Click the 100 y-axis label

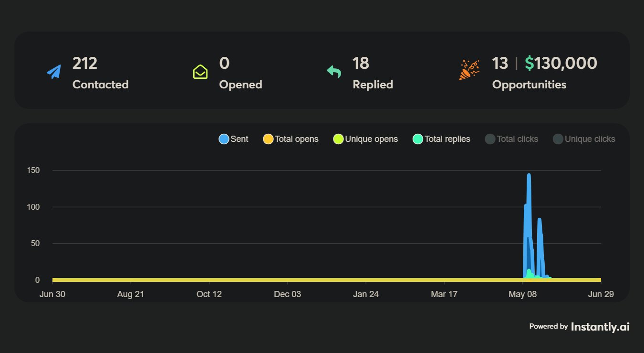[33, 207]
